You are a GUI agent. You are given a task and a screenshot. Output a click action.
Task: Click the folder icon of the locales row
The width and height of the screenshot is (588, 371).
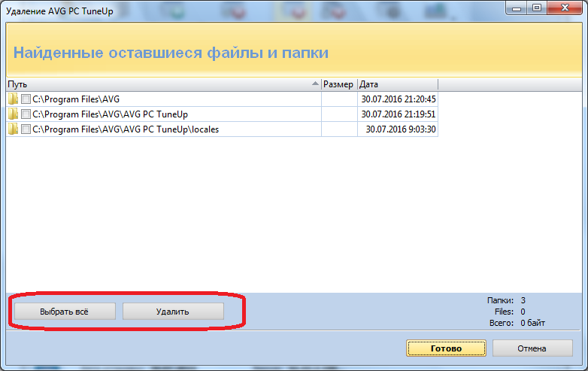[13, 129]
